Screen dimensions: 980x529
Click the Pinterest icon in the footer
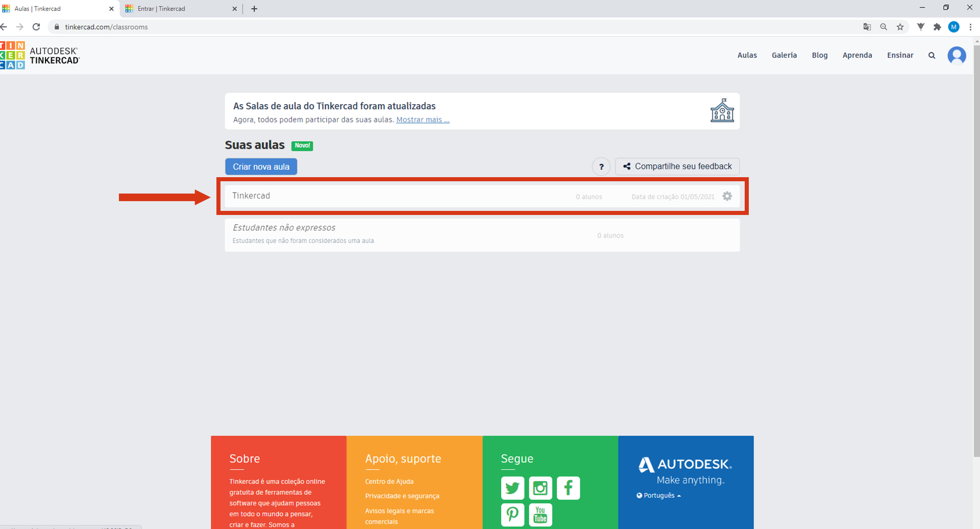coord(512,515)
